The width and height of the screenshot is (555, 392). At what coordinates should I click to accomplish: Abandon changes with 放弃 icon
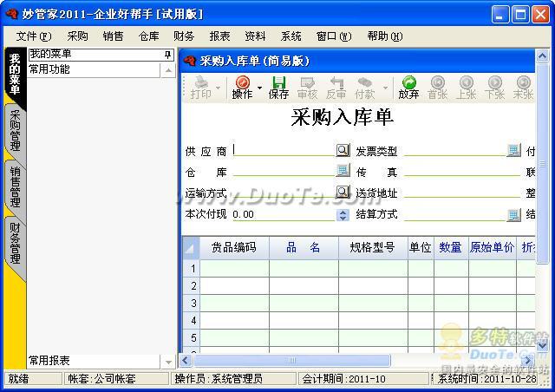(408, 87)
